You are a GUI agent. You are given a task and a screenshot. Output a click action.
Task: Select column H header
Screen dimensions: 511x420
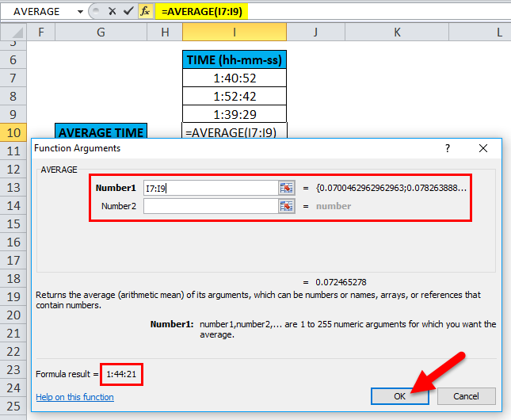click(x=165, y=32)
